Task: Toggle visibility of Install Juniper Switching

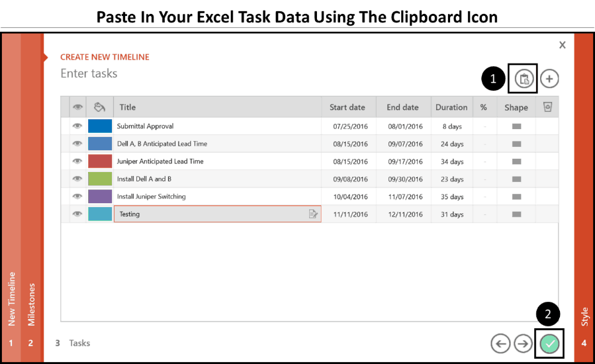Action: click(x=77, y=197)
